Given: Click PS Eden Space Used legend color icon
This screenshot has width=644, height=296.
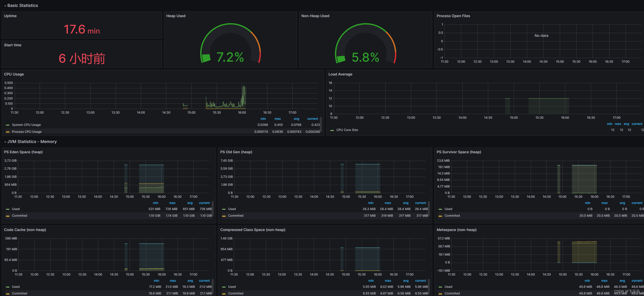Looking at the screenshot, I should tap(8, 209).
